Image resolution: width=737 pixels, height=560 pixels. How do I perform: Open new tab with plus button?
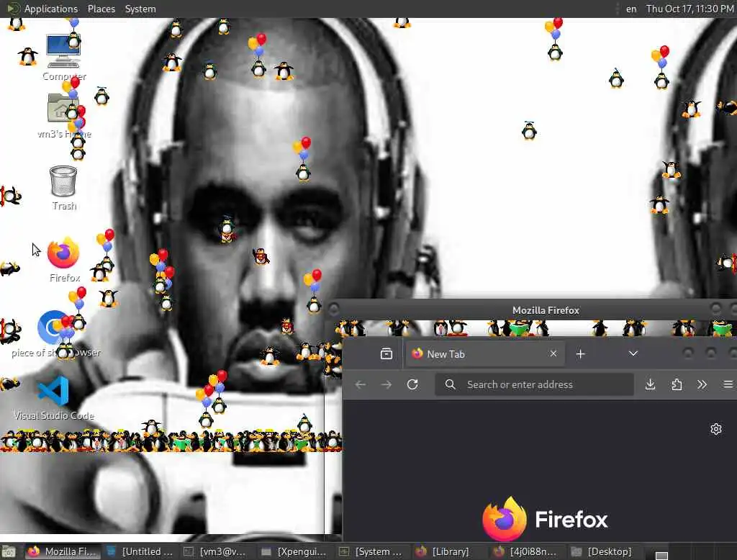pyautogui.click(x=581, y=353)
